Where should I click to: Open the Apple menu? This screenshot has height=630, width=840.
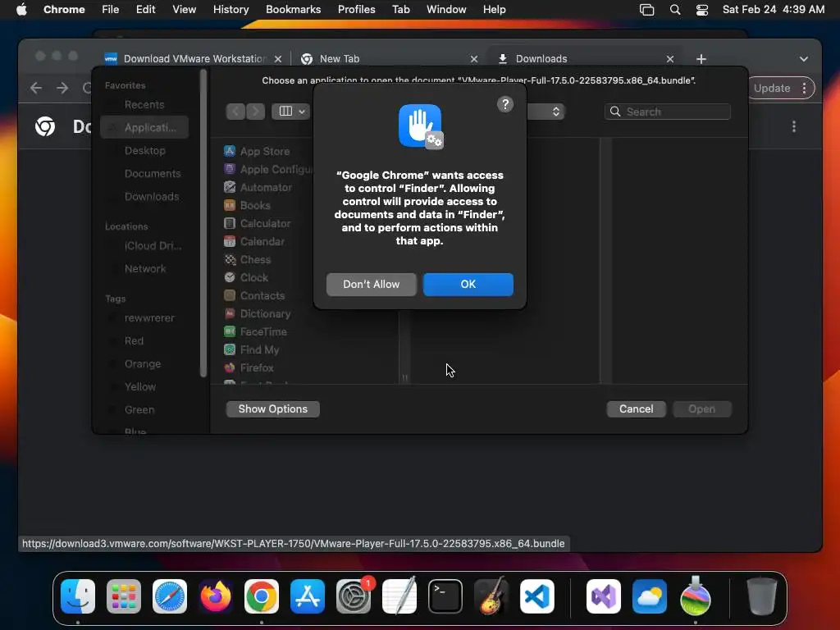[21, 10]
